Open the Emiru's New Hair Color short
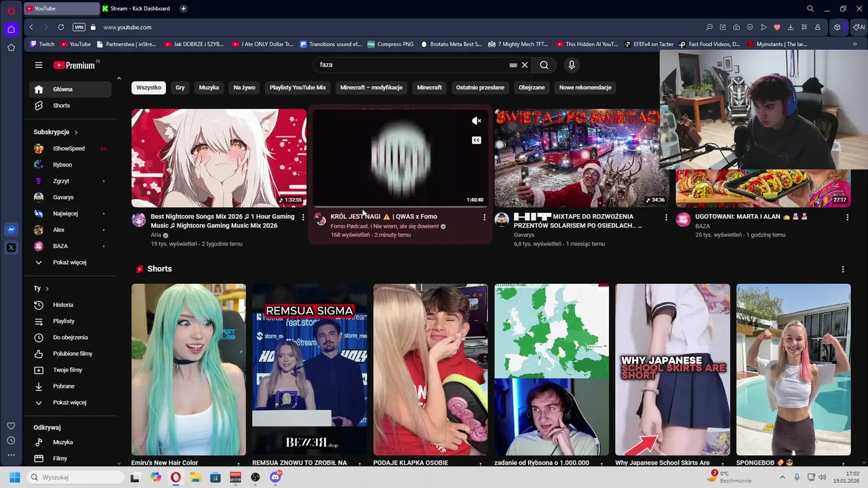Image resolution: width=868 pixels, height=488 pixels. pyautogui.click(x=189, y=369)
